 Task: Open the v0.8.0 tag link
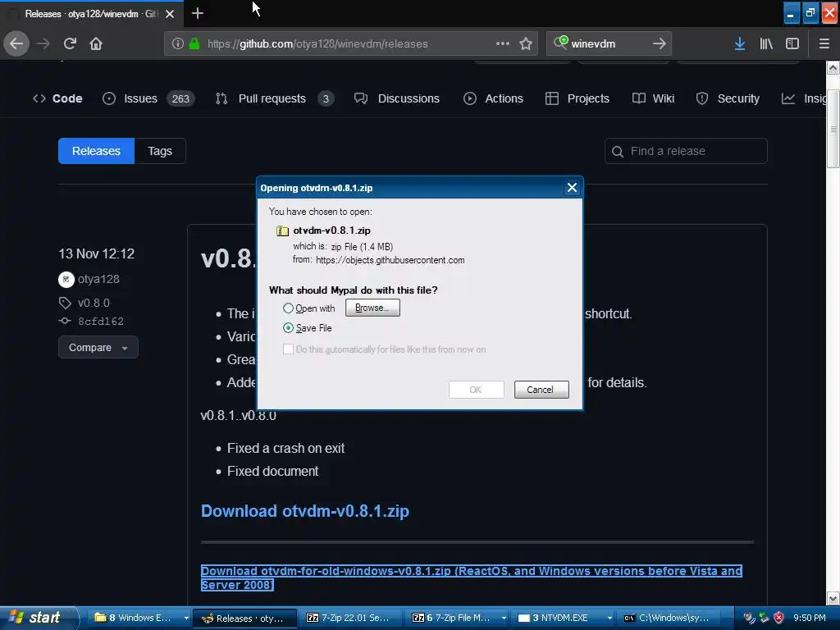94,303
